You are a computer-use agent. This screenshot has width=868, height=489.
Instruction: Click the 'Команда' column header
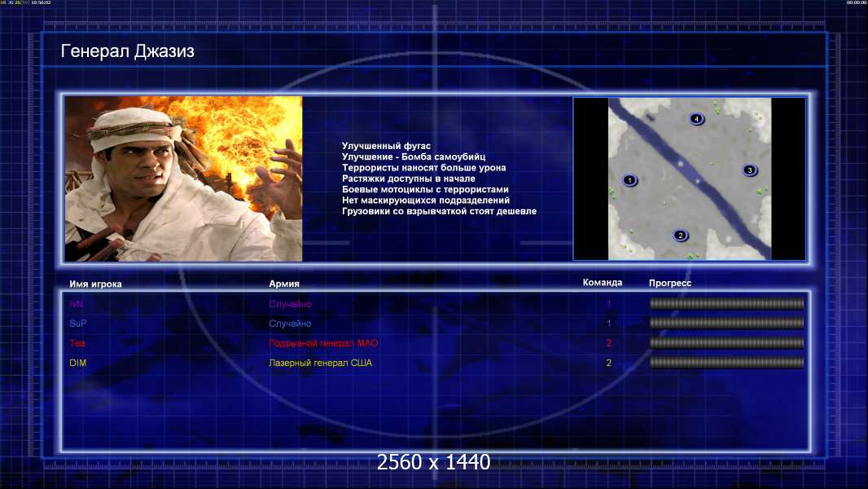[603, 283]
